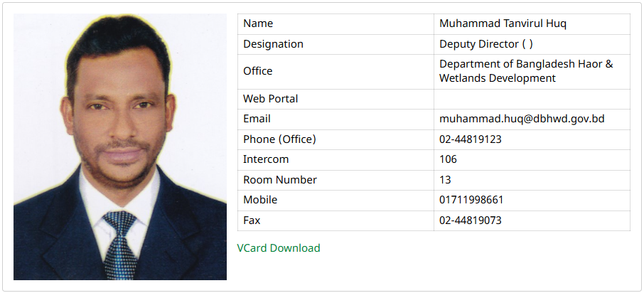Click the fax number 02-44819073
Screen dimensions: 644x293
point(471,220)
